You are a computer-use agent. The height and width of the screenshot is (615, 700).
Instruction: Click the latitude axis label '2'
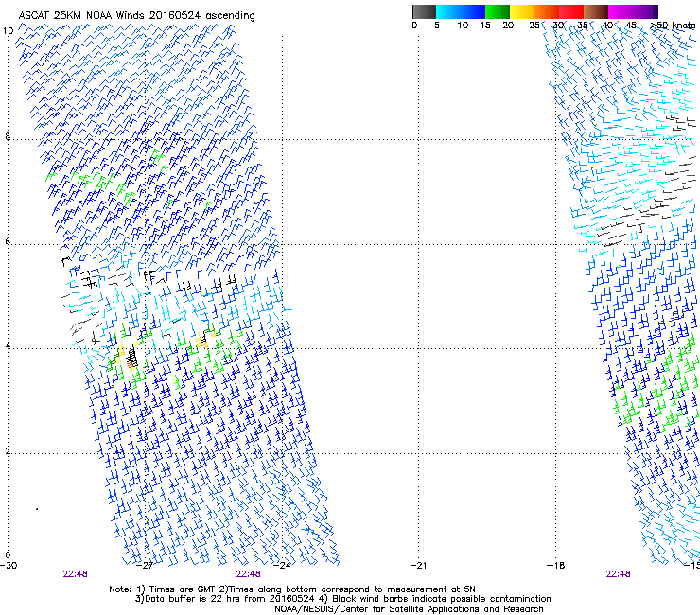tap(8, 451)
